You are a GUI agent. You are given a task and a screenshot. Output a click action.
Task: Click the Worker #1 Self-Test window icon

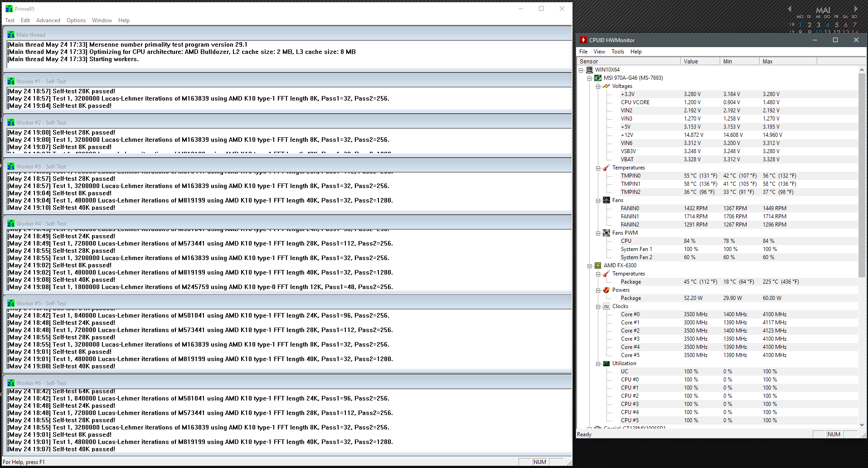tap(11, 81)
